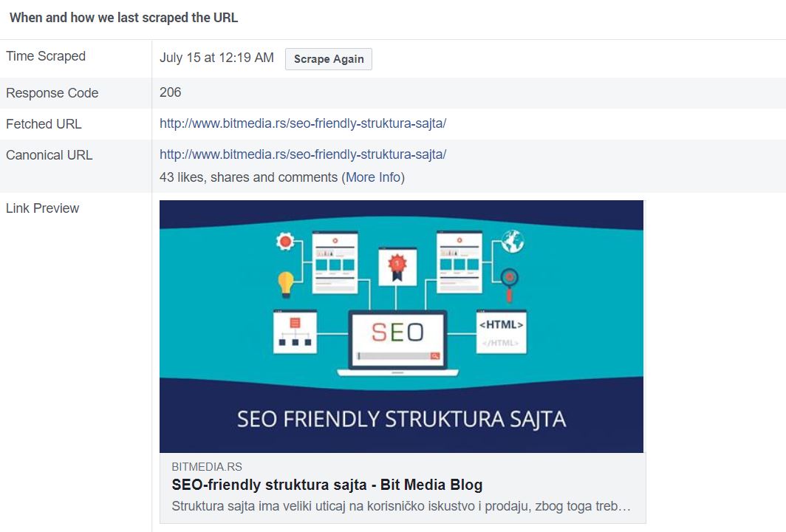
Task: Open the Canonical URL bitmedia.rs link
Action: (x=303, y=154)
